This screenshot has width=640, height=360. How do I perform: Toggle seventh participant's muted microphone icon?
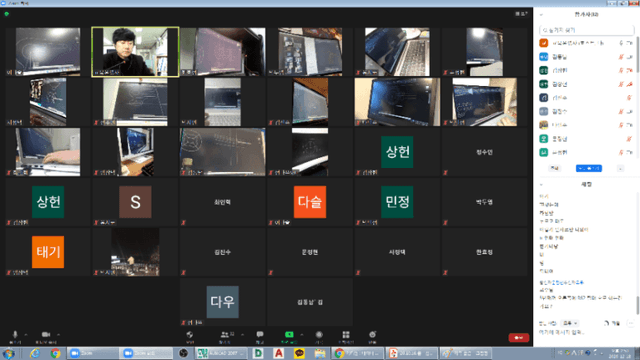click(x=621, y=125)
